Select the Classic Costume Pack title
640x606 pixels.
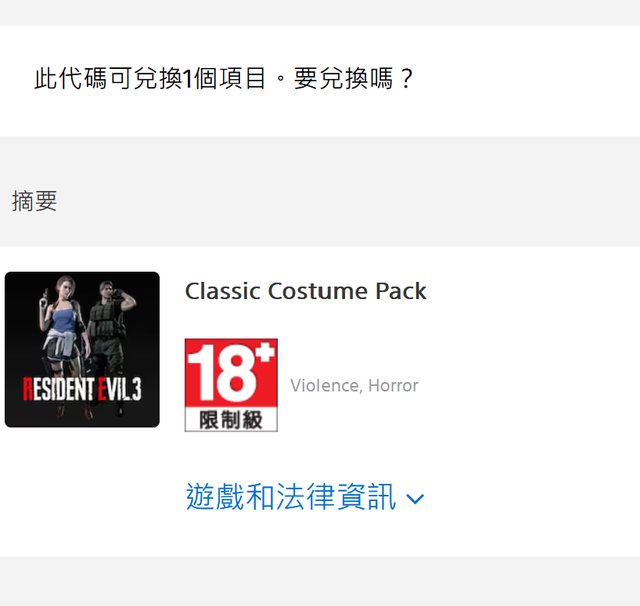point(306,291)
